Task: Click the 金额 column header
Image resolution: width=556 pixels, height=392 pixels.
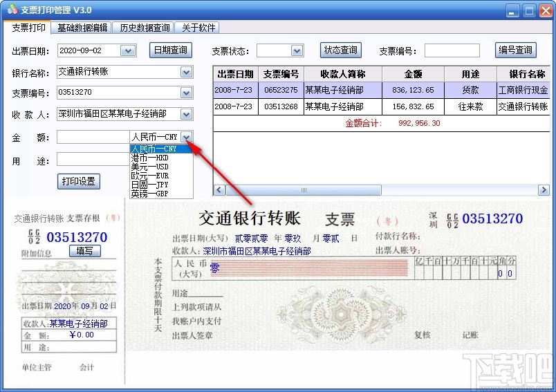Action: click(413, 74)
